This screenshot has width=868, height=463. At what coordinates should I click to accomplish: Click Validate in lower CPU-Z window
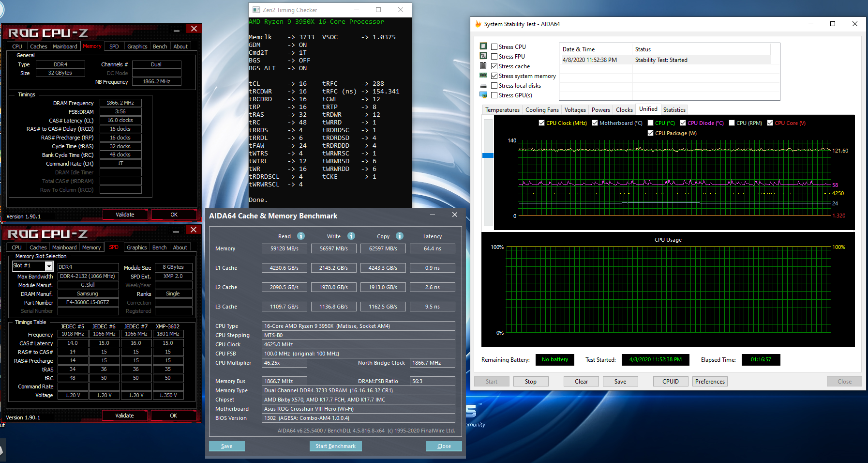tap(124, 416)
